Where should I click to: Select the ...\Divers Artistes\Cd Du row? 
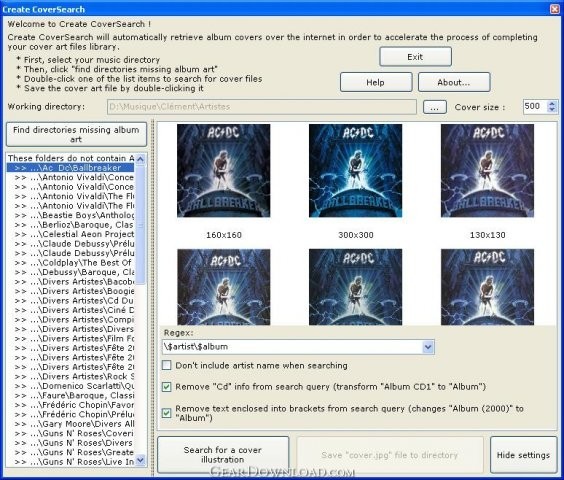[71, 300]
